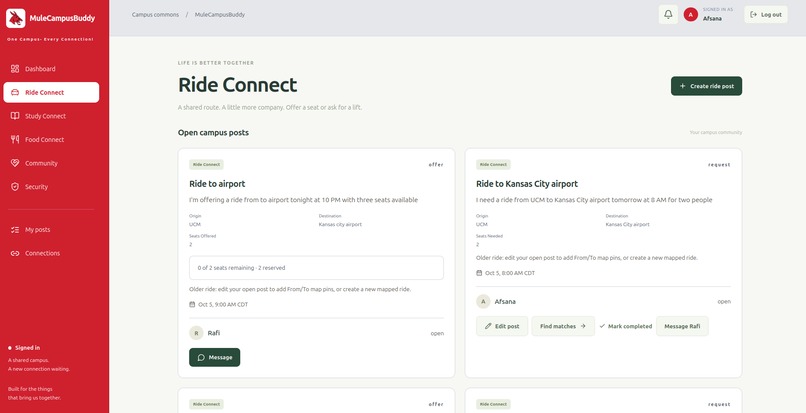
Task: Click the Connections link icon
Action: coord(15,253)
